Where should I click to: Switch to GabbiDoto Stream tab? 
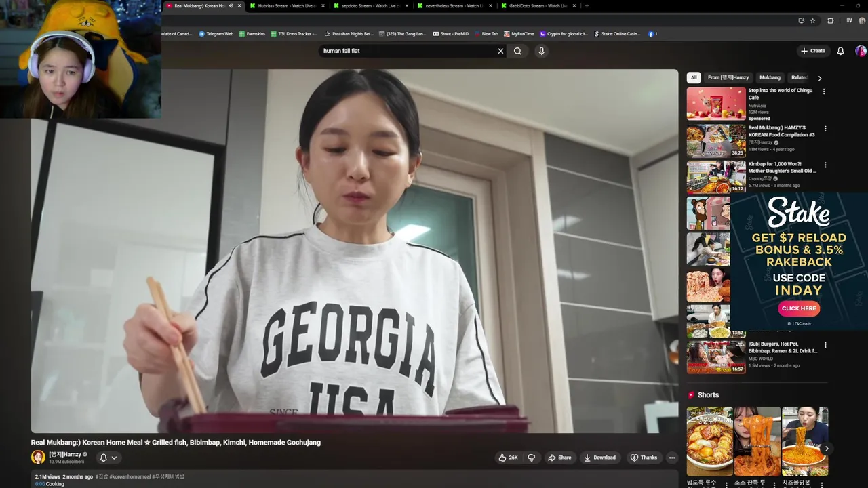(538, 6)
